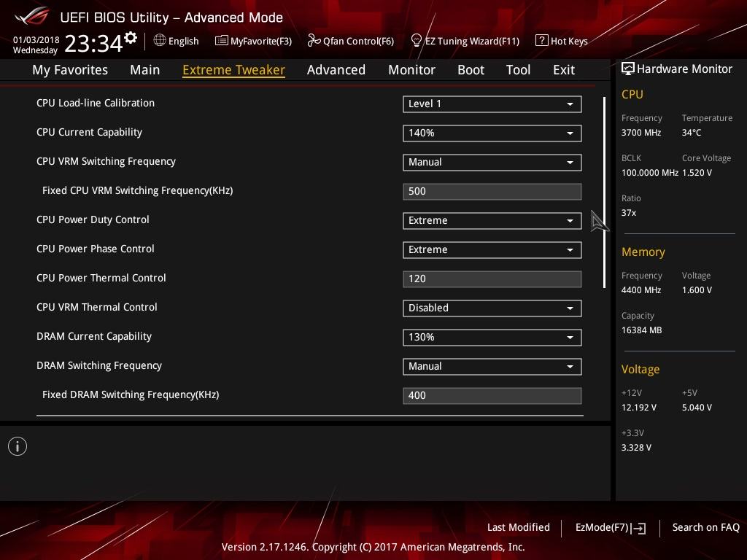Click the 12.192 V reading
Viewport: 747px width, 560px height.
(x=639, y=408)
